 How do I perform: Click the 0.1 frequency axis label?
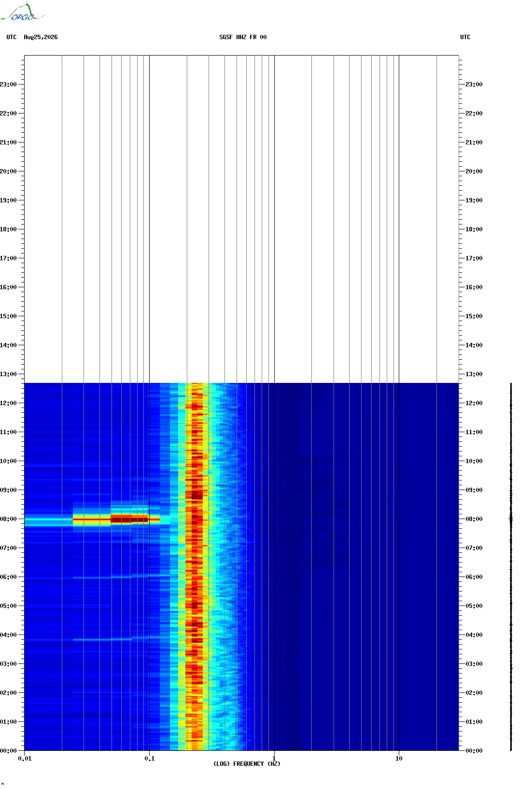click(150, 759)
